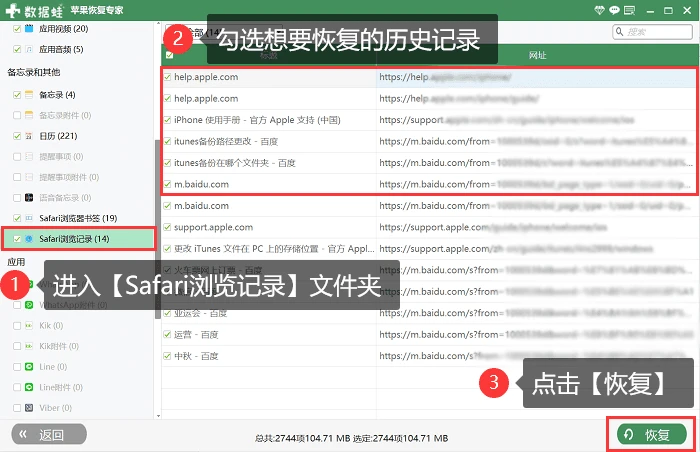Click the 恢复 recover button

tap(651, 435)
